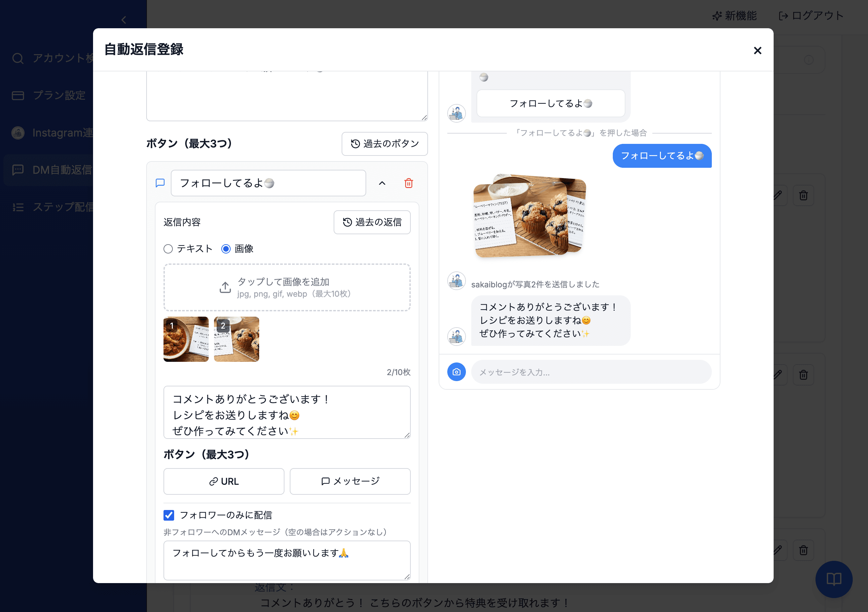Viewport: 868px width, 612px height.
Task: Click the history clock icon on 過去の返信
Action: pos(347,222)
